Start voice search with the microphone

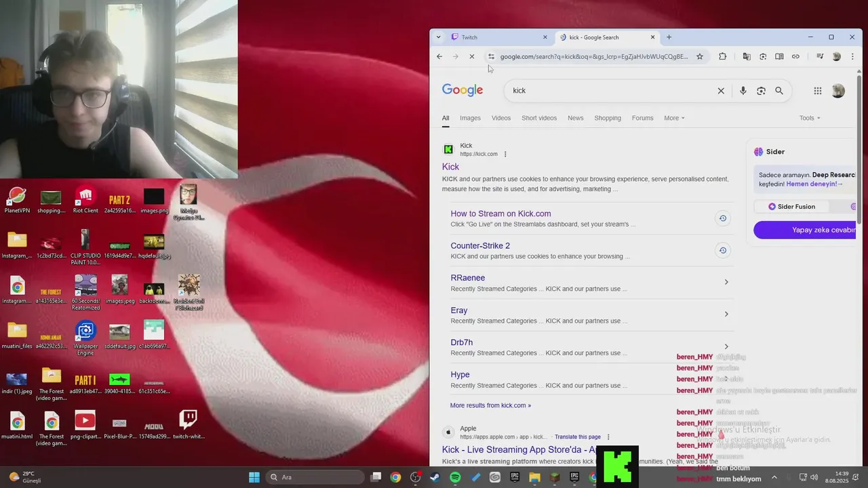tap(743, 91)
